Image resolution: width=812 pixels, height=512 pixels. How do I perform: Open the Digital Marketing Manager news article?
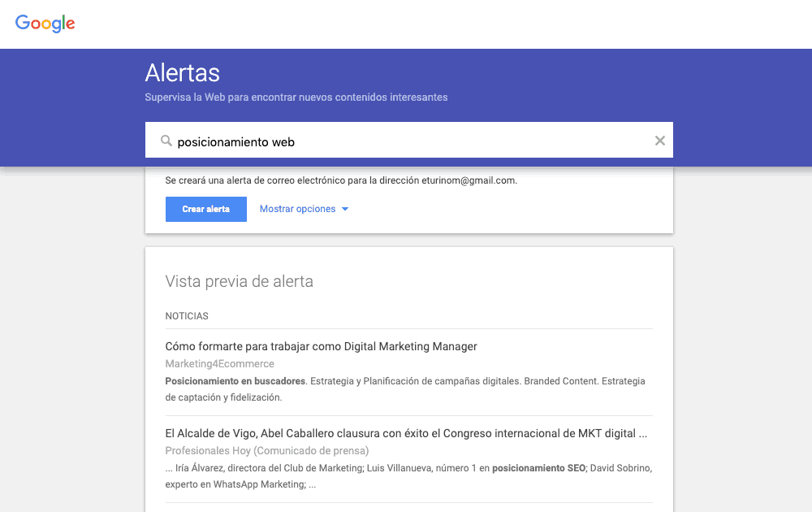click(x=321, y=346)
